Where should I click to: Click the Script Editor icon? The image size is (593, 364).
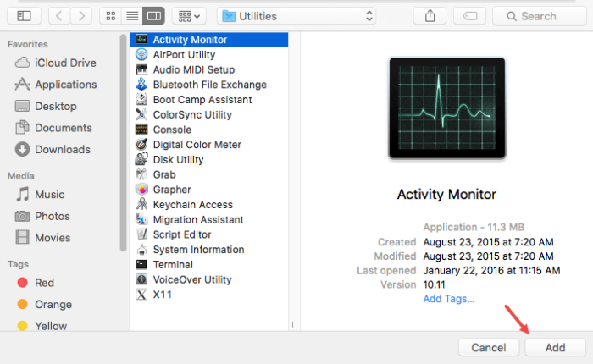click(141, 234)
